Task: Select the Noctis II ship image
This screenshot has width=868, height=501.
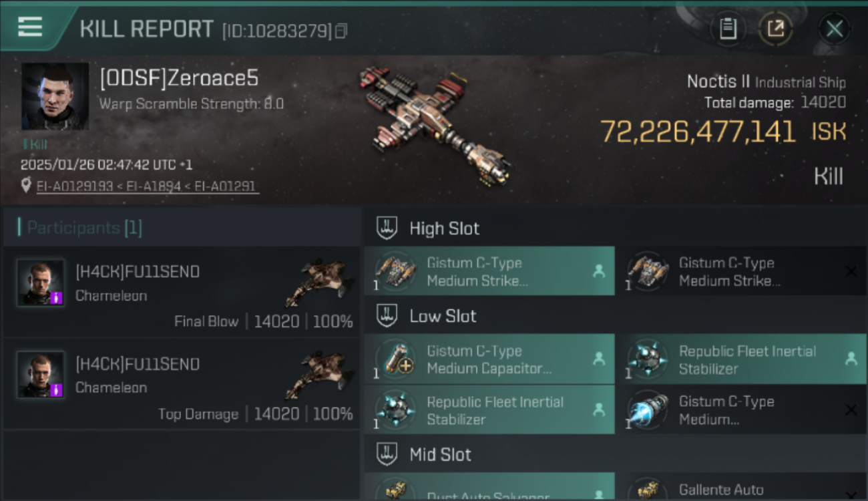Action: tap(435, 124)
